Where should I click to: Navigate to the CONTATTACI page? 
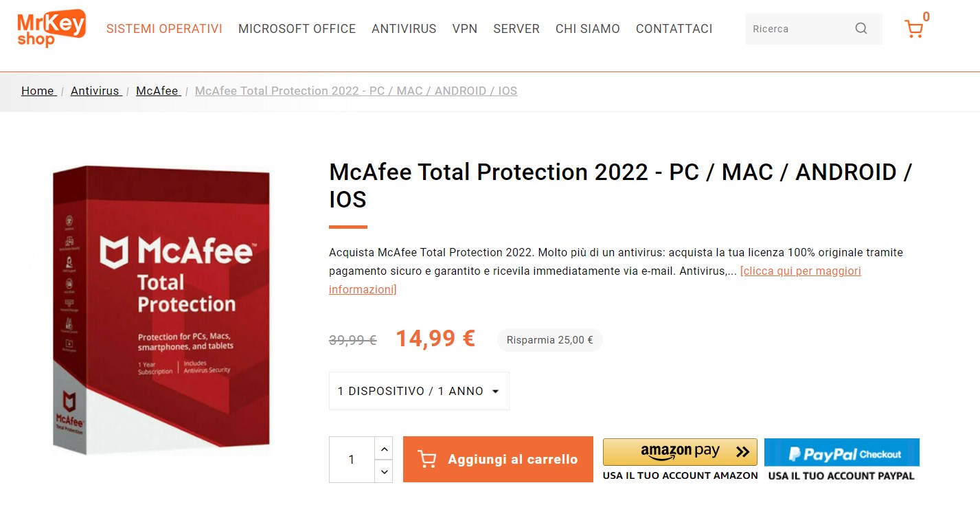click(674, 29)
